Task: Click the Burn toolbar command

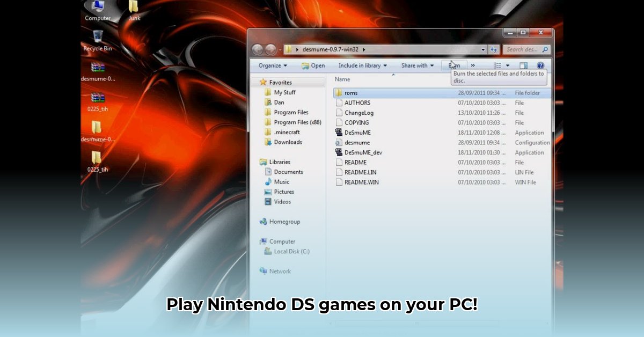Action: coord(453,65)
